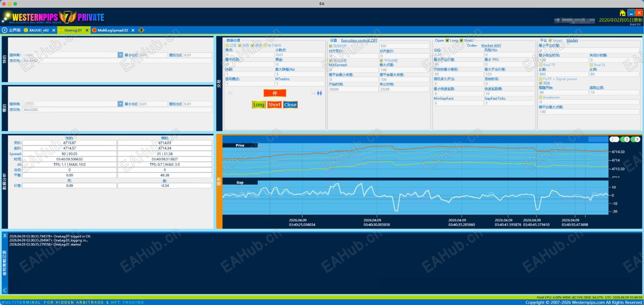The height and width of the screenshot is (305, 644).
Task: Click the Price chart area
Action: 415,160
